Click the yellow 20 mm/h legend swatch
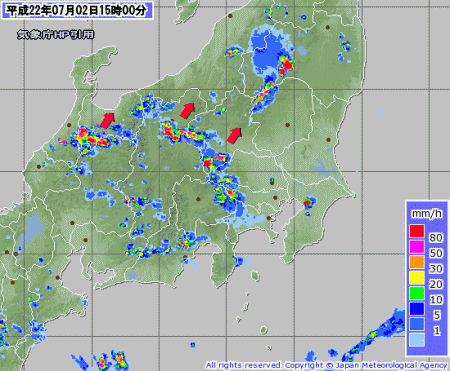The height and width of the screenshot is (371, 450). tap(417, 278)
